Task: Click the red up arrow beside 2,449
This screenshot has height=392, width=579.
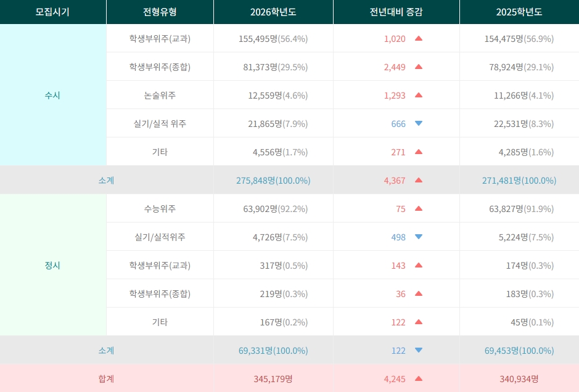Action: [419, 67]
